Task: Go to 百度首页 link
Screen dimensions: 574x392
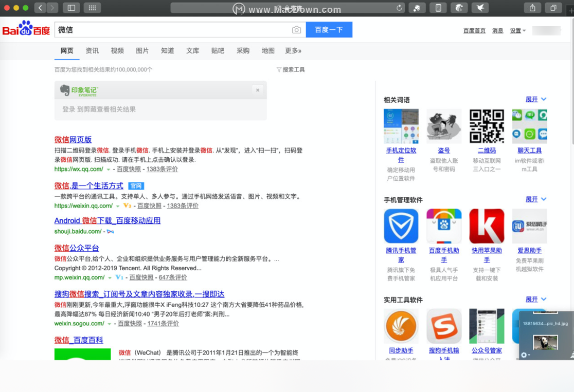Action: pyautogui.click(x=474, y=31)
